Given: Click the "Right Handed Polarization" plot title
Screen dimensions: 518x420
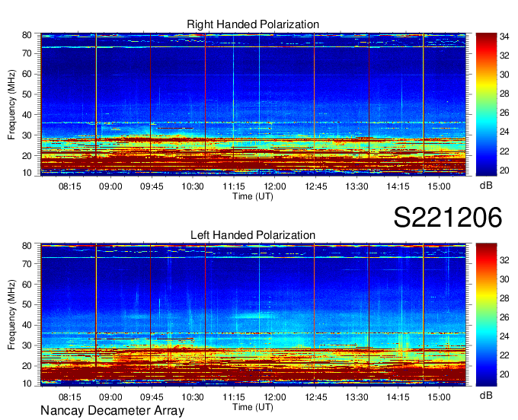Looking at the screenshot, I should pos(253,24).
